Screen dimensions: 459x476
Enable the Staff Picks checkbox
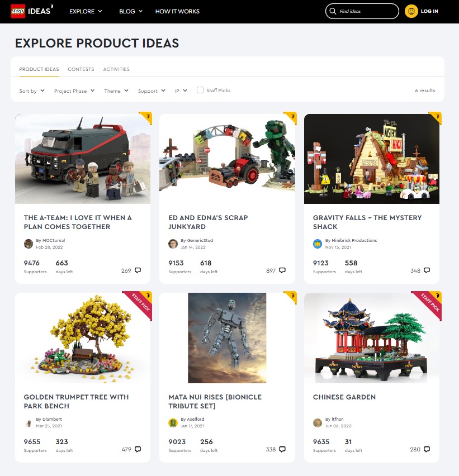[200, 90]
